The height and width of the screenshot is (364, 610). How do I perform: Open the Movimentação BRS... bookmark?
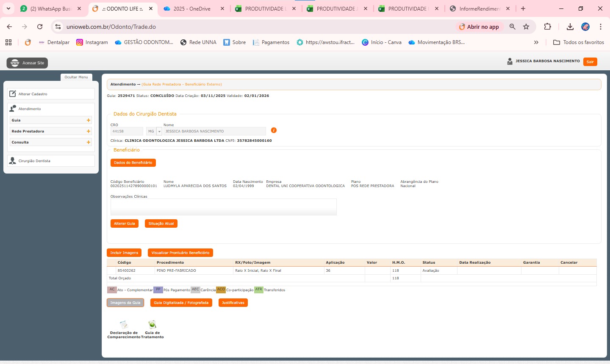[437, 42]
